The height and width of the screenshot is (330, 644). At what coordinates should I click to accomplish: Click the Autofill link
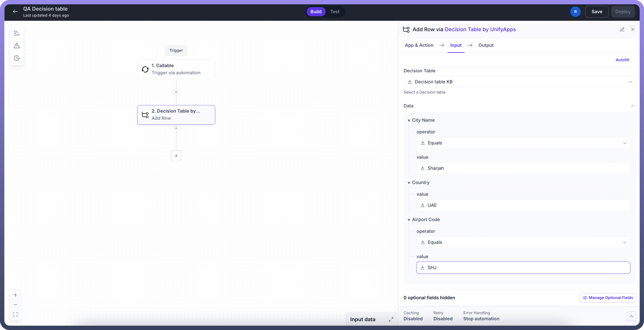tap(622, 60)
